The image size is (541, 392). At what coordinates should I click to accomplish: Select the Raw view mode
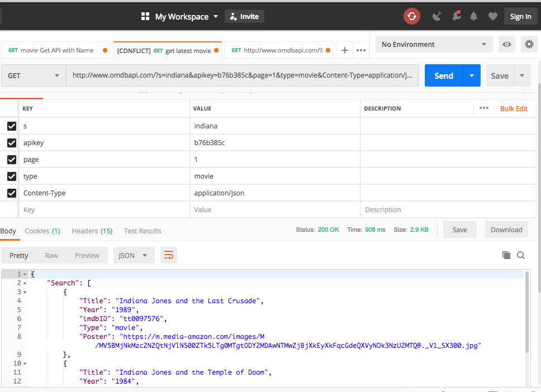click(x=51, y=255)
